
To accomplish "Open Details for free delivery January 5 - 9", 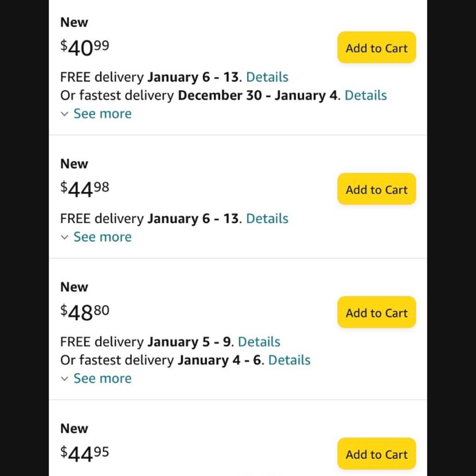I will (x=258, y=341).
